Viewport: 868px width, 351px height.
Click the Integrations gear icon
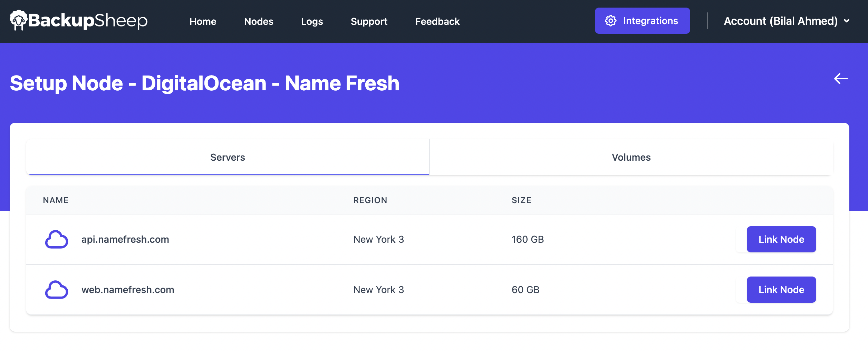point(610,21)
